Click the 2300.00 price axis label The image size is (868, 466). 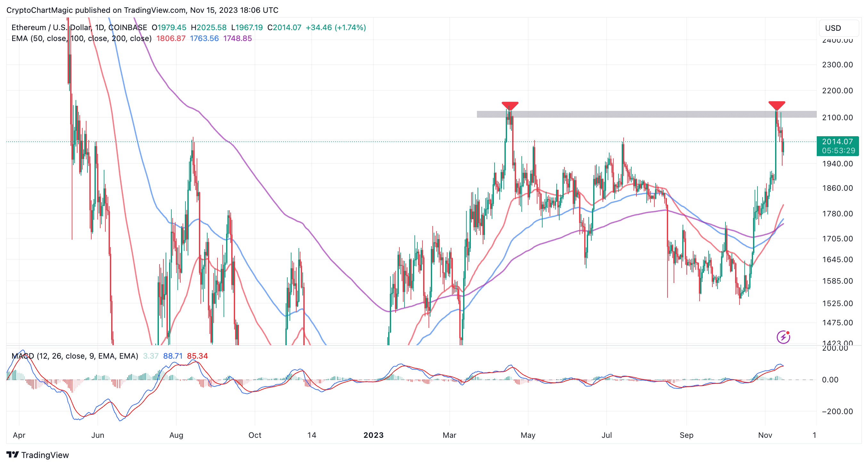point(837,64)
